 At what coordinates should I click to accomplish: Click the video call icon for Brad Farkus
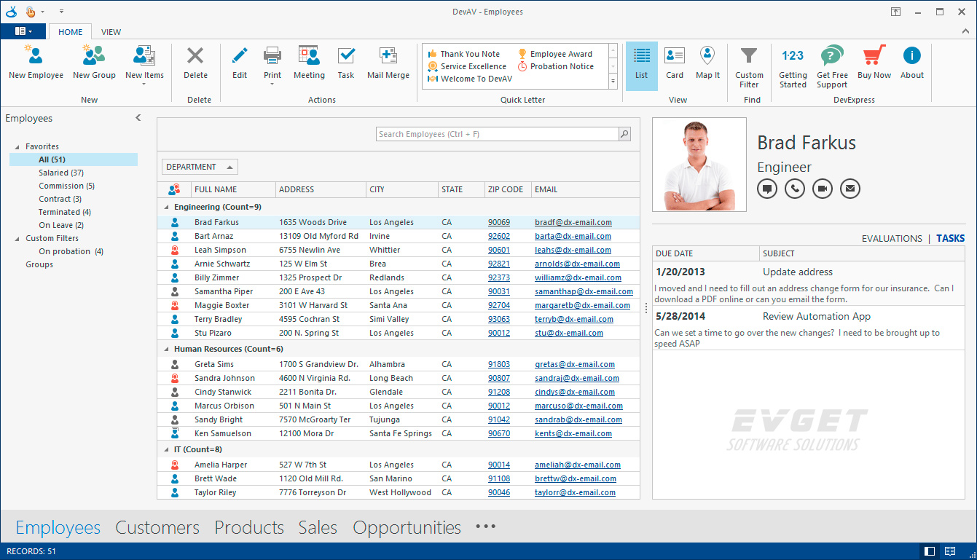pyautogui.click(x=822, y=189)
